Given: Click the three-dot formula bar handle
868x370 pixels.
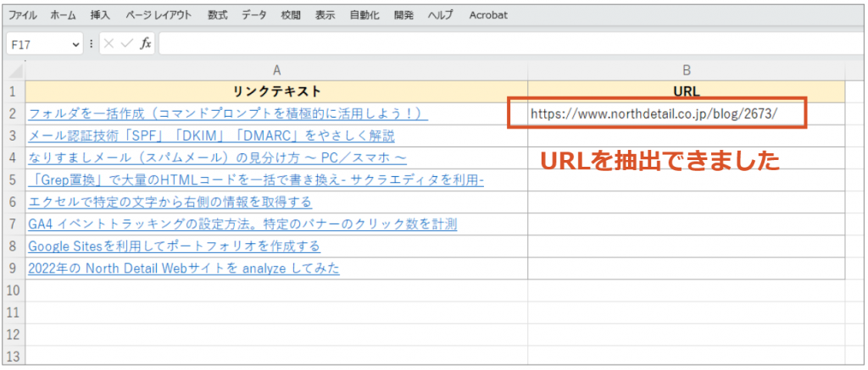Looking at the screenshot, I should [91, 44].
